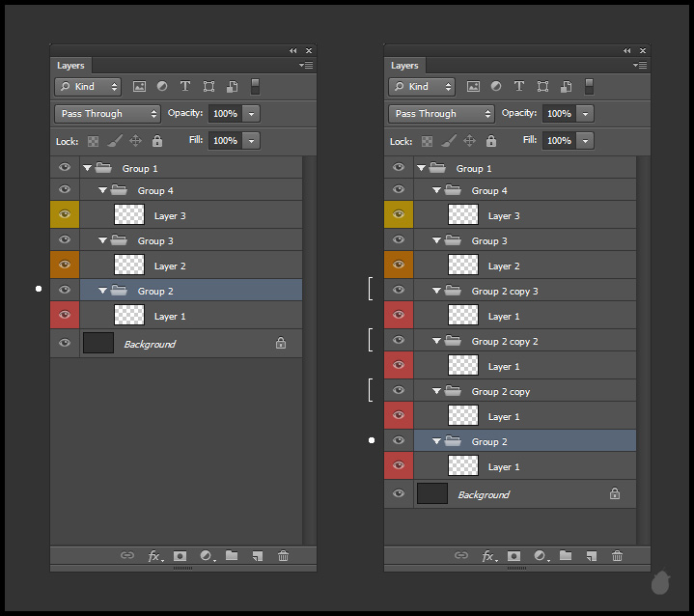Hide Group 2 copy 3 visibility eye
This screenshot has height=616, width=694.
pos(399,290)
